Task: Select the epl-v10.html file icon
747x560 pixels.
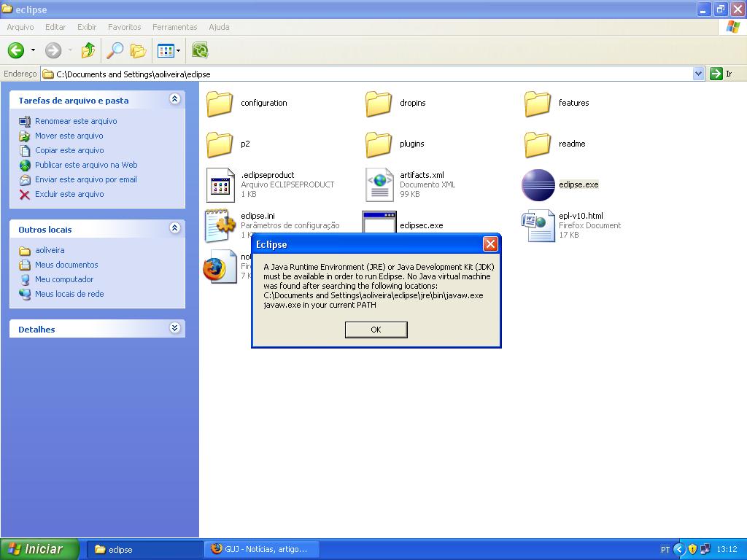Action: click(x=538, y=226)
